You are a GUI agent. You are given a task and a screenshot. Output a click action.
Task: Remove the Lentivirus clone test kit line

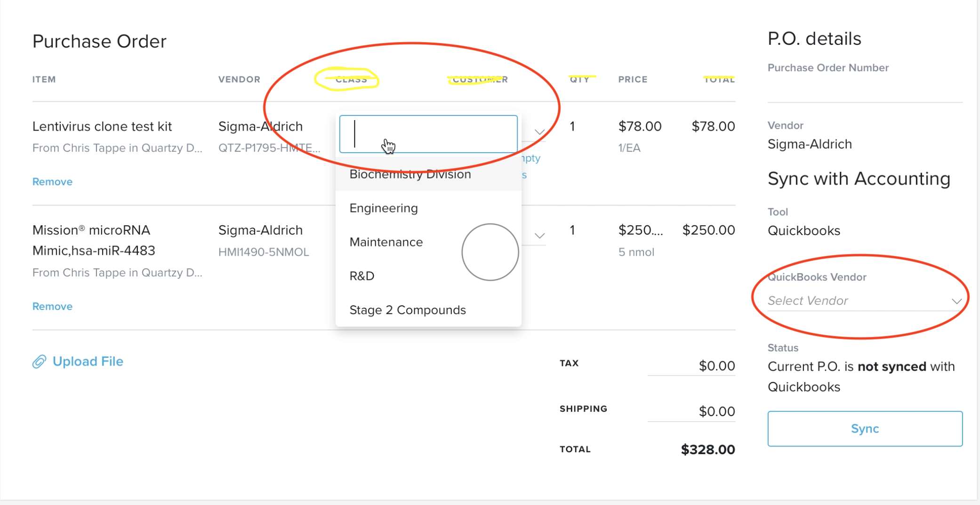(52, 181)
